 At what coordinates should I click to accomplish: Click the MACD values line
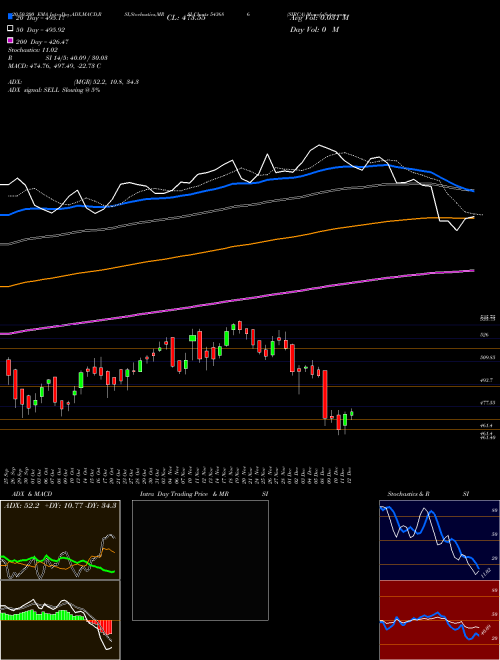pyautogui.click(x=54, y=66)
